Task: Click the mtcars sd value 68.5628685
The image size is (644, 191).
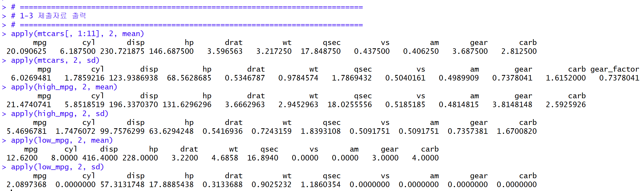Action: 189,78
